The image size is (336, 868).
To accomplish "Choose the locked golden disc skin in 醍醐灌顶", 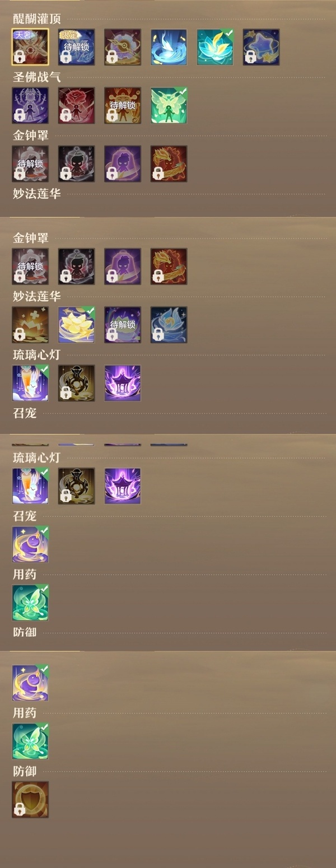I will (x=123, y=47).
